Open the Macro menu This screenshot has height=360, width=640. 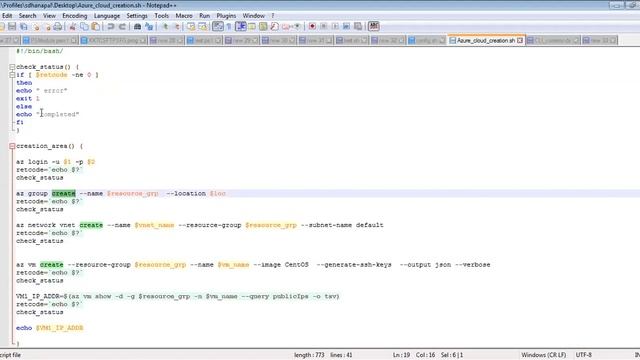pos(184,16)
